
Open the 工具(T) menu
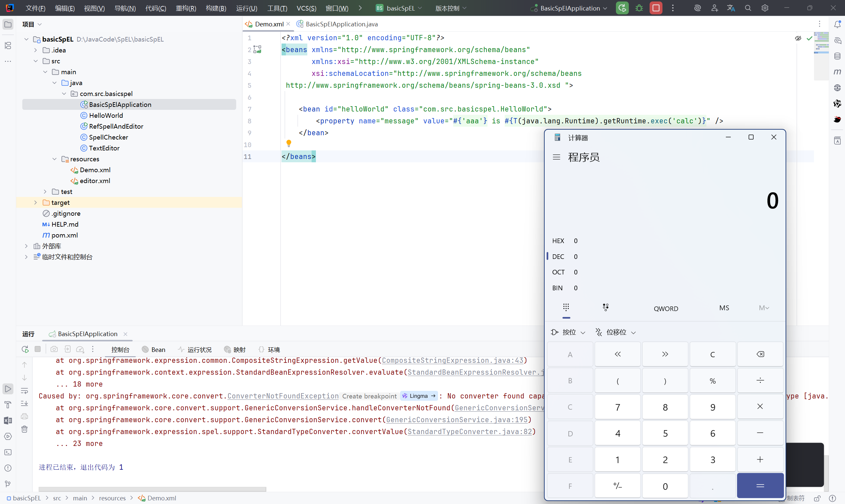click(x=277, y=8)
